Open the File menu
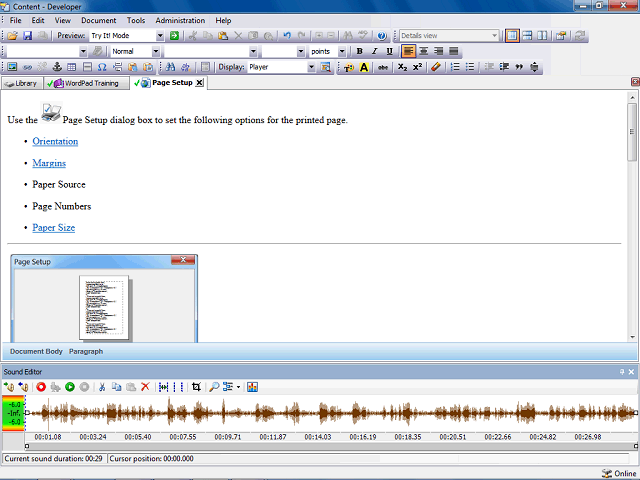Image resolution: width=640 pixels, height=480 pixels. [x=16, y=20]
